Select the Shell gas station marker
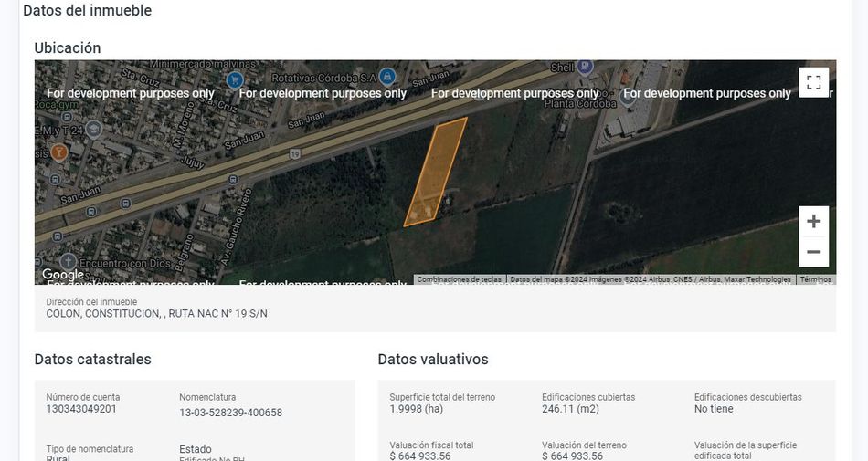This screenshot has height=461, width=868. [585, 67]
